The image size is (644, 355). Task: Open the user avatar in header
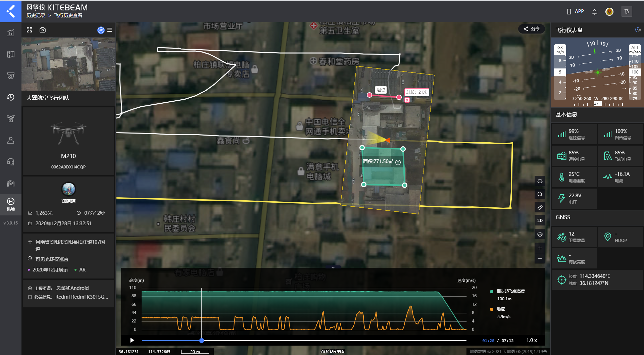point(609,12)
